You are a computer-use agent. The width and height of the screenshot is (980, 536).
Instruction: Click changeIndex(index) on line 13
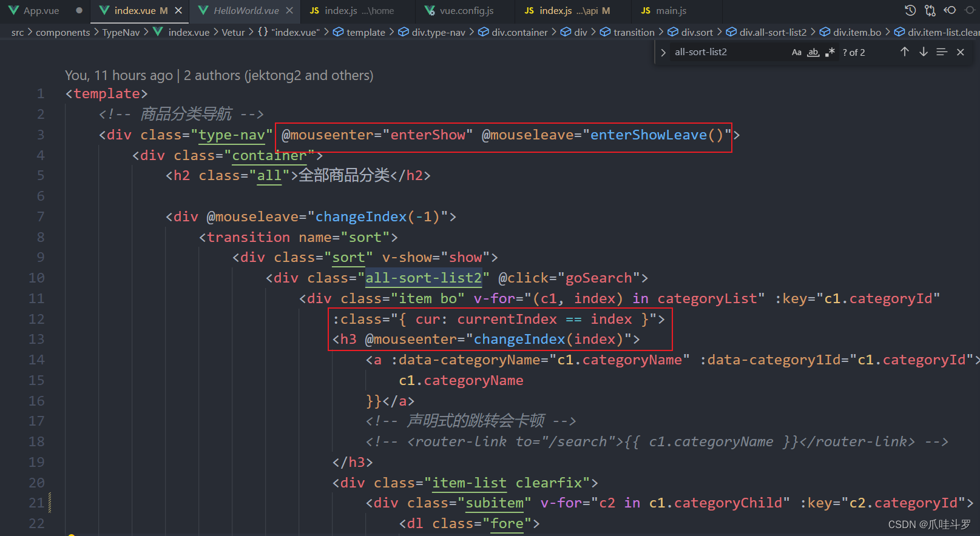549,339
